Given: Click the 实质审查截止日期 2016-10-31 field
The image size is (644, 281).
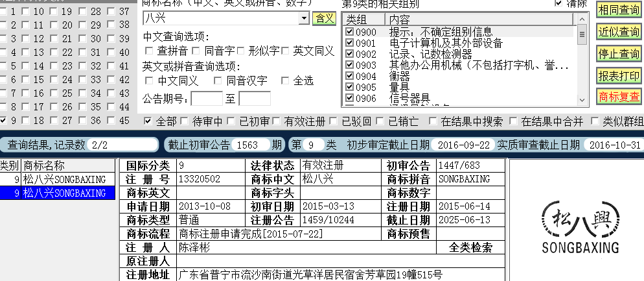Looking at the screenshot, I should pos(614,145).
